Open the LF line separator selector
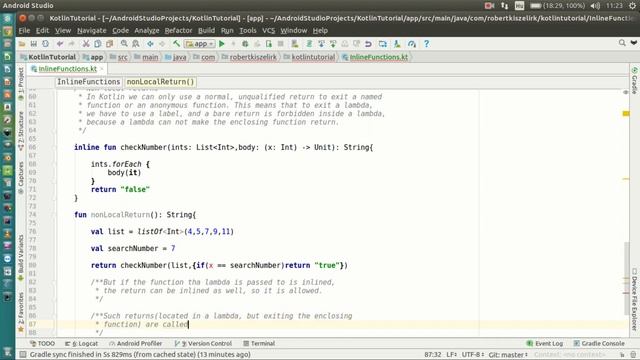 [x=451, y=354]
